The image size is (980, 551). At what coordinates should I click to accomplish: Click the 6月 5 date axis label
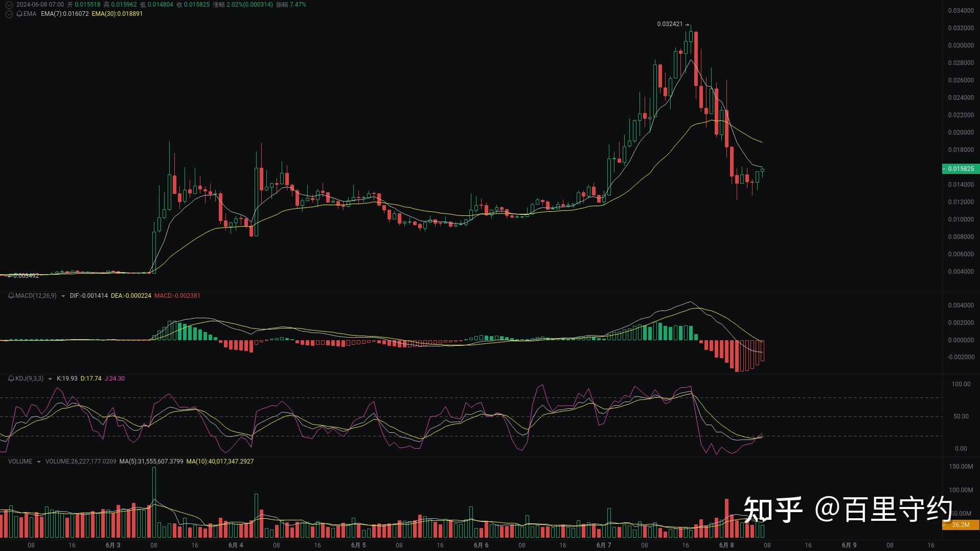tap(358, 545)
